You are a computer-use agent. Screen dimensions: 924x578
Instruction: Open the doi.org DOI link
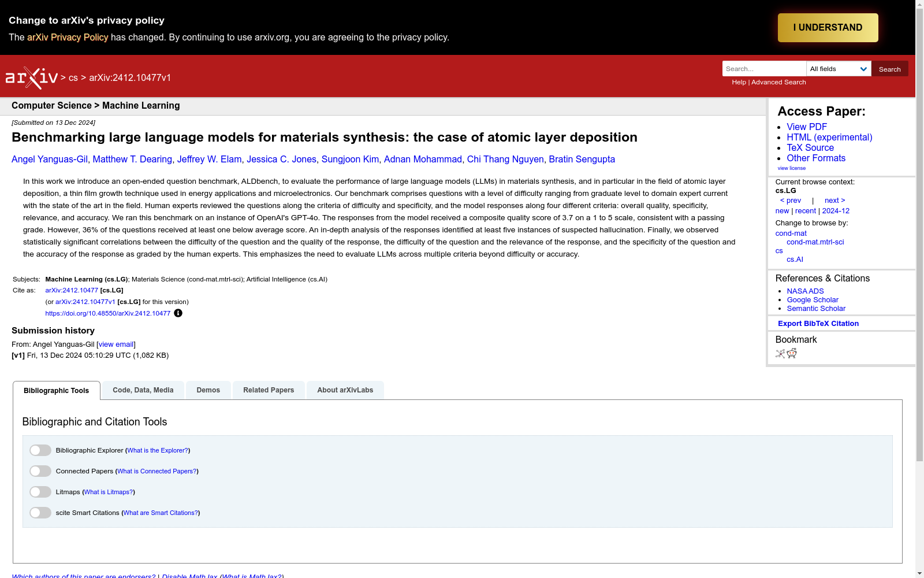(x=108, y=313)
